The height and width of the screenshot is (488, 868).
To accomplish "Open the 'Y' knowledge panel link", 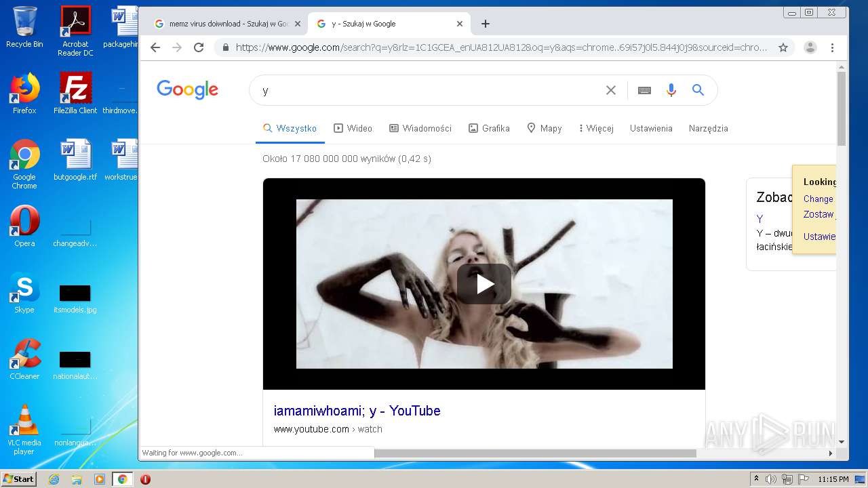I will (x=759, y=219).
